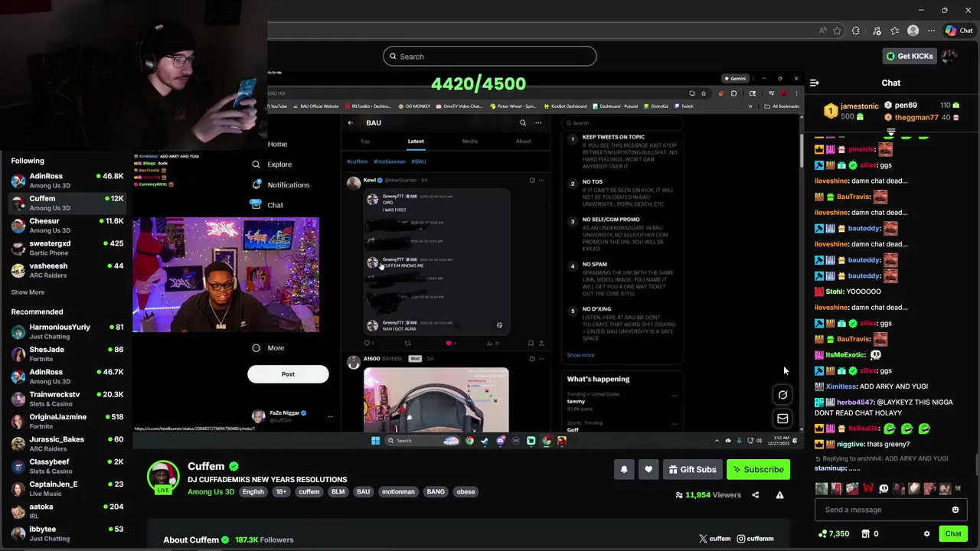
Task: Click the Kick search field
Action: [490, 56]
